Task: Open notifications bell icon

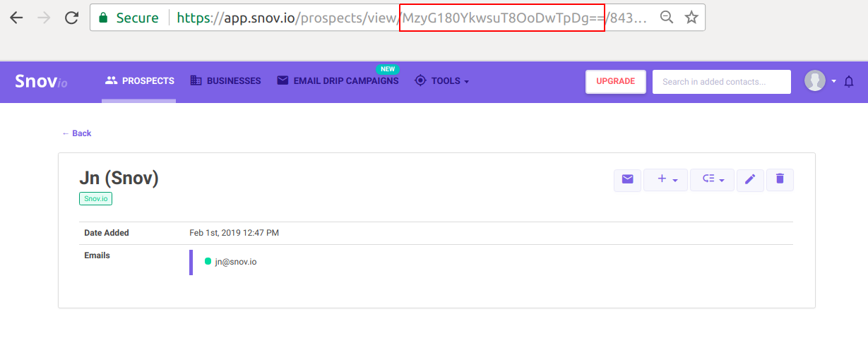Action: pyautogui.click(x=849, y=82)
